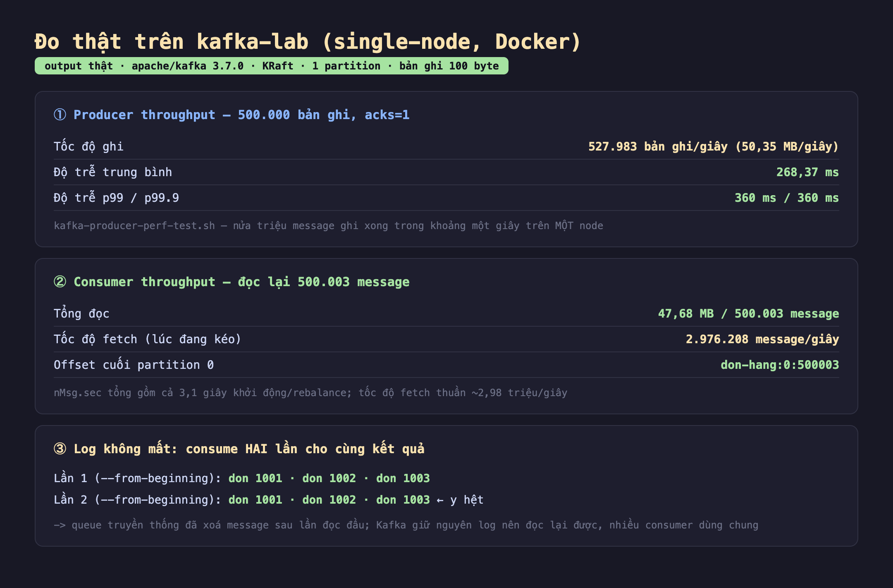Click the circled number 3 icon

(x=60, y=449)
